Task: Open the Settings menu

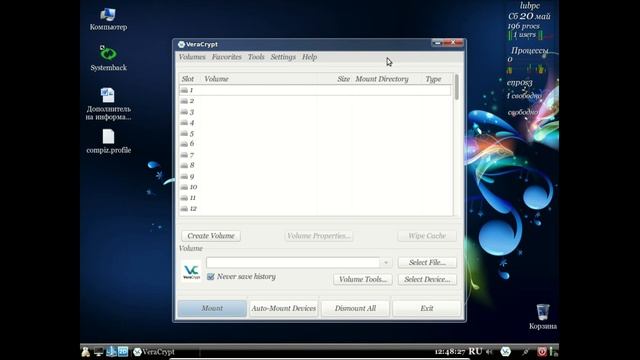Action: coord(283,57)
